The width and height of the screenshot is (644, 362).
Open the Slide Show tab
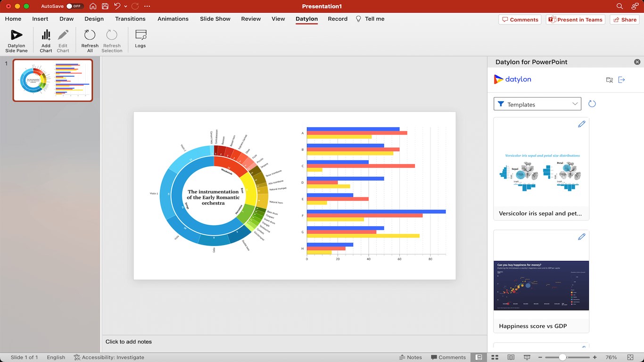[x=215, y=19]
